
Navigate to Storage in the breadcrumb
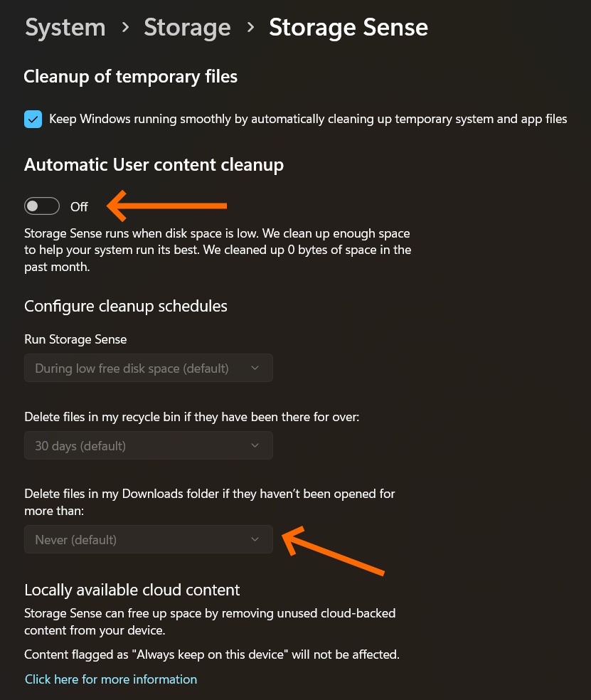[x=187, y=28]
